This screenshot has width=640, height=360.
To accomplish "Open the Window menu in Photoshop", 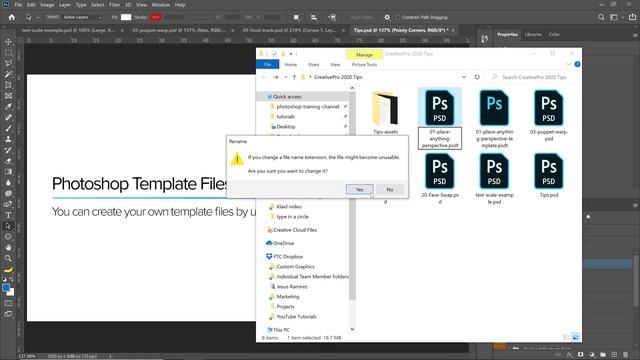I will click(160, 5).
